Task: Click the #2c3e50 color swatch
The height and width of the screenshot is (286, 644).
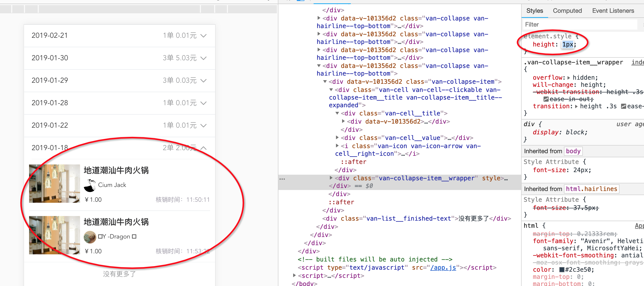Action: [x=562, y=270]
